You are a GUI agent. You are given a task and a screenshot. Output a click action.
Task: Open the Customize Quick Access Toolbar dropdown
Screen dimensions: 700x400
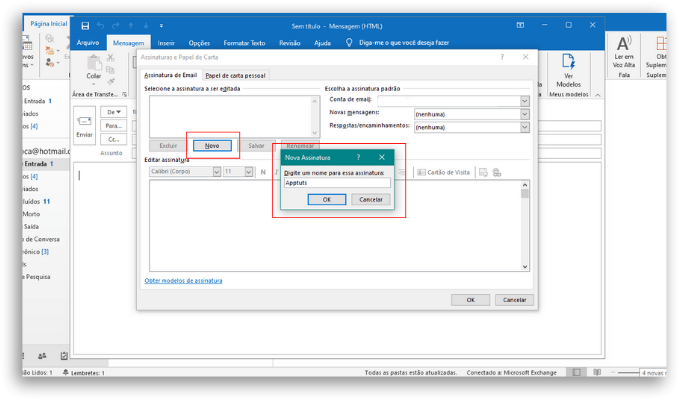pos(161,26)
